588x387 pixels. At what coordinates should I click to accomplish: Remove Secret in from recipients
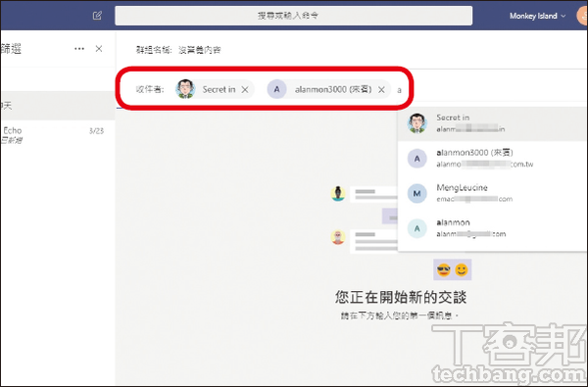[x=245, y=89]
